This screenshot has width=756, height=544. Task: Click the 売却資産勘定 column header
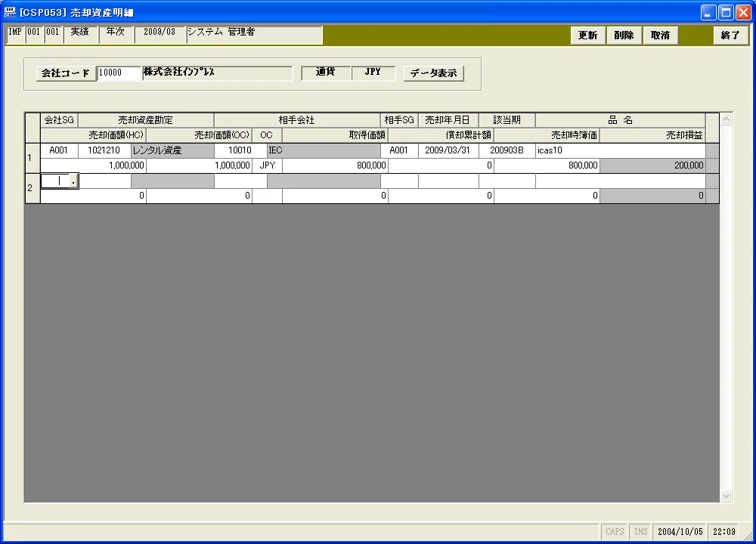click(x=146, y=120)
